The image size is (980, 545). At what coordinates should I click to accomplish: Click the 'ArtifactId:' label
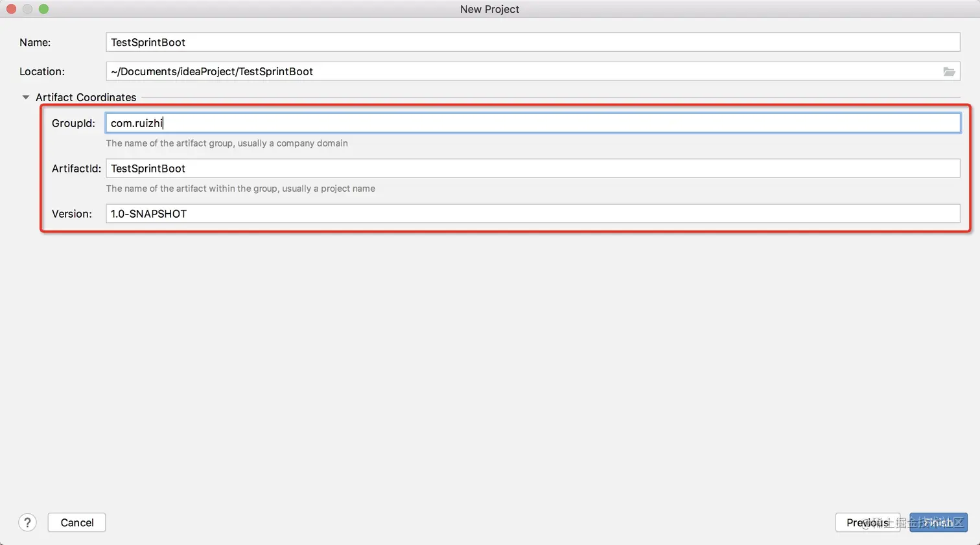click(x=76, y=168)
